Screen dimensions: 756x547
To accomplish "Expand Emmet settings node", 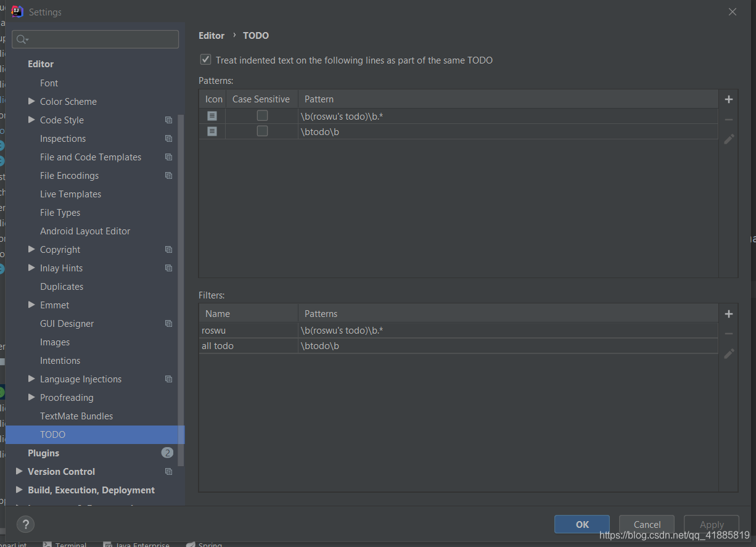I will pos(31,305).
